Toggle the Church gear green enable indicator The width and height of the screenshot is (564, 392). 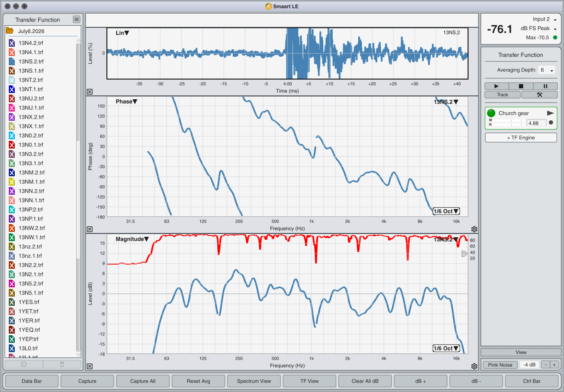491,113
